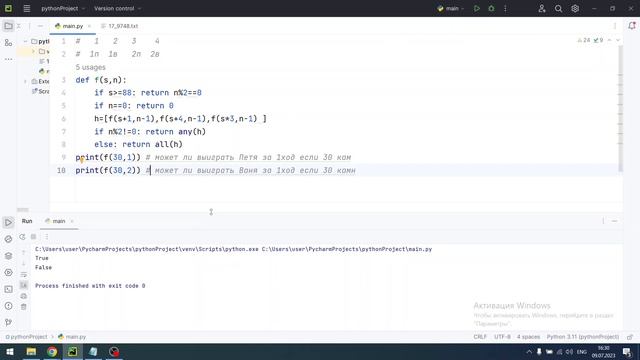Print console output with printer icon
640x360 pixels.
(24, 296)
